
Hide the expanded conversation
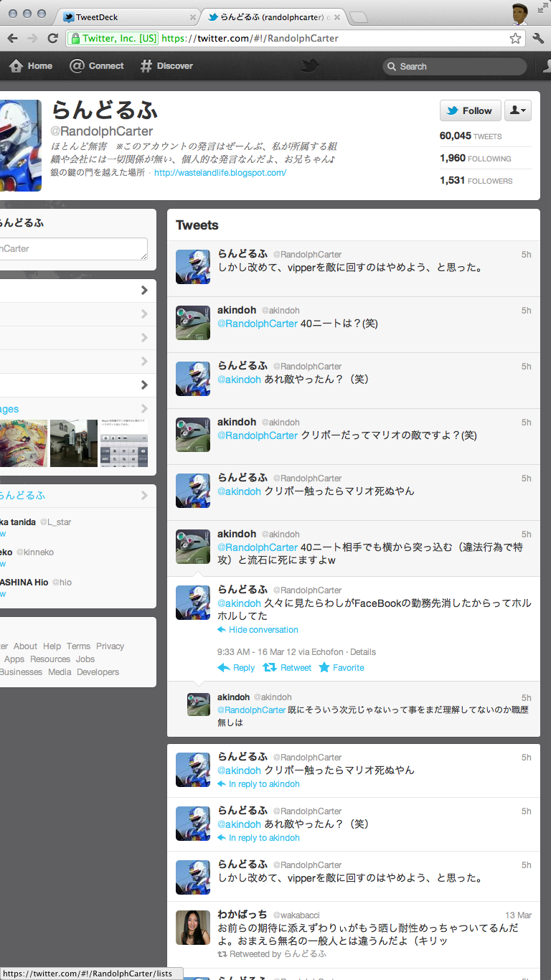(258, 630)
